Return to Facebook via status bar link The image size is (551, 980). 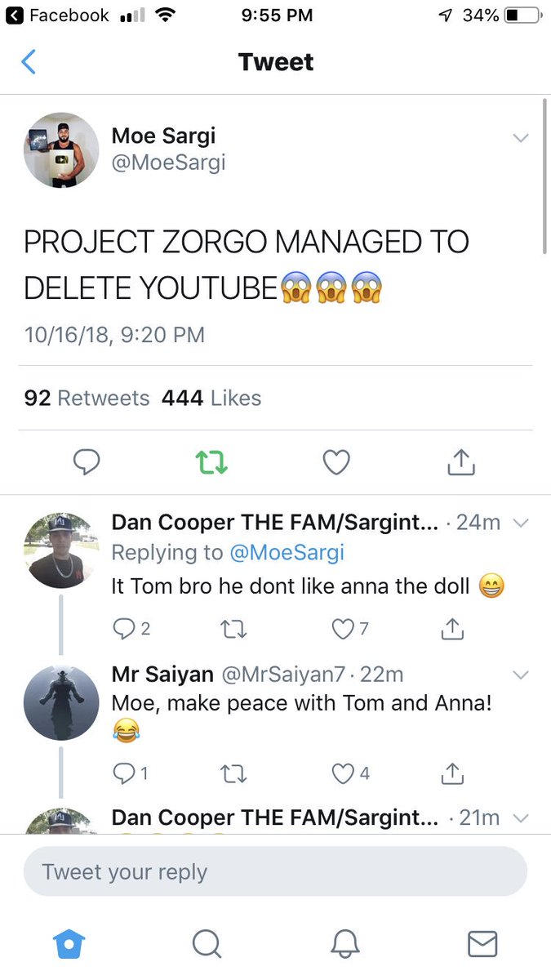(x=57, y=16)
